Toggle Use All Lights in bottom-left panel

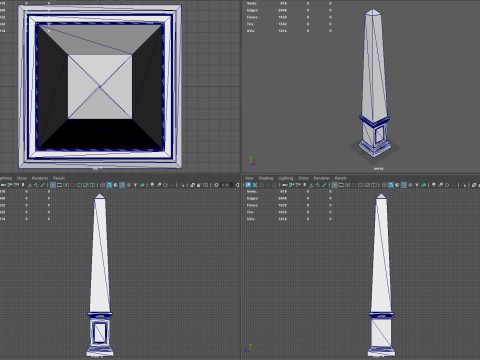coord(135,185)
